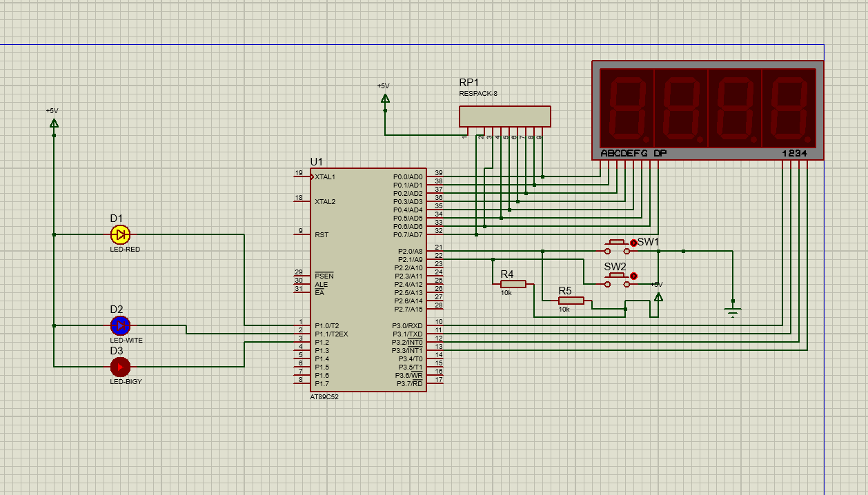Screen dimensions: 868x495
Task: Select the RP1 resistor pack body
Action: click(x=505, y=117)
